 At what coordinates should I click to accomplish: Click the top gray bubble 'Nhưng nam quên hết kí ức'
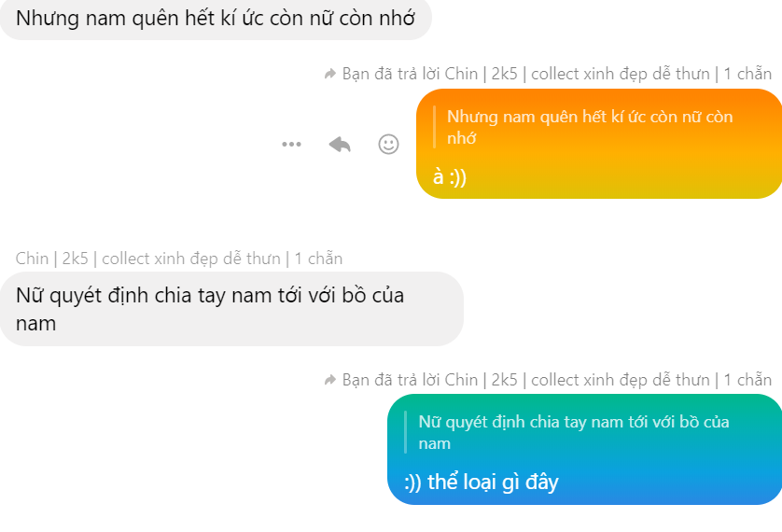pyautogui.click(x=216, y=19)
